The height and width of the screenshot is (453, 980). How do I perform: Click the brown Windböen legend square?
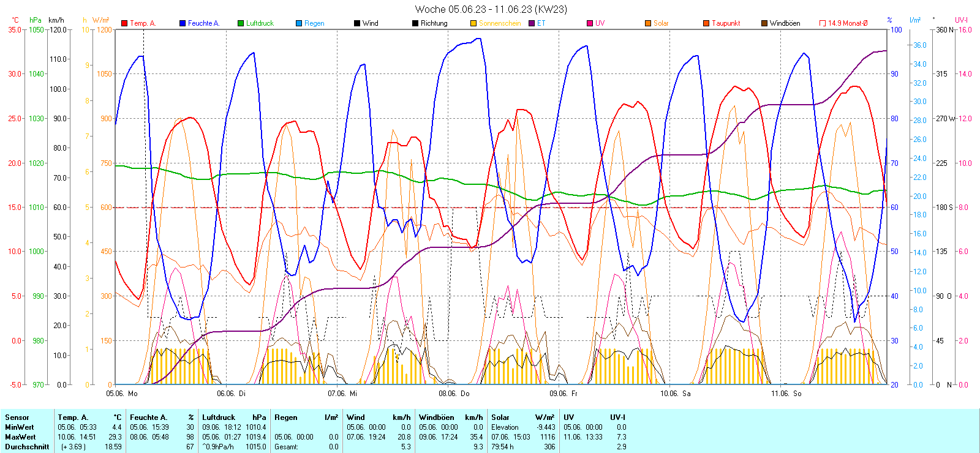coord(764,23)
